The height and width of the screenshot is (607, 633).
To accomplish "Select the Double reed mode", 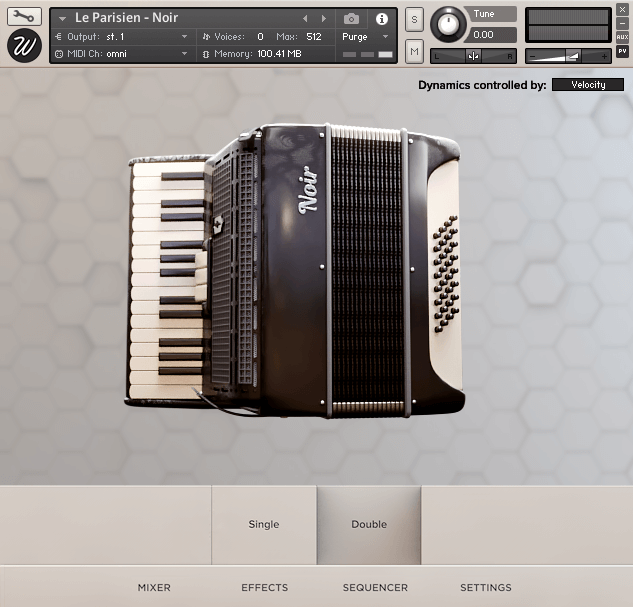I will click(x=369, y=524).
